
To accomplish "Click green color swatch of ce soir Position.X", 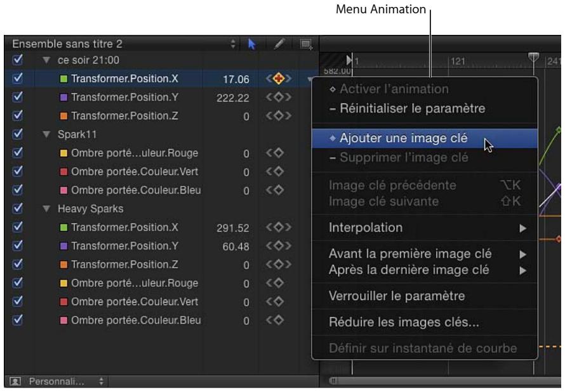I will tap(63, 79).
